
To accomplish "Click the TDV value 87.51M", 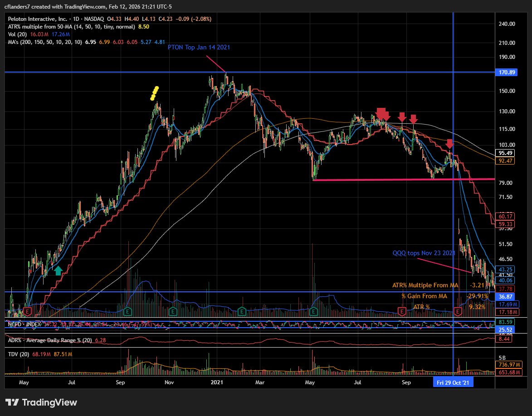I will click(x=63, y=354).
